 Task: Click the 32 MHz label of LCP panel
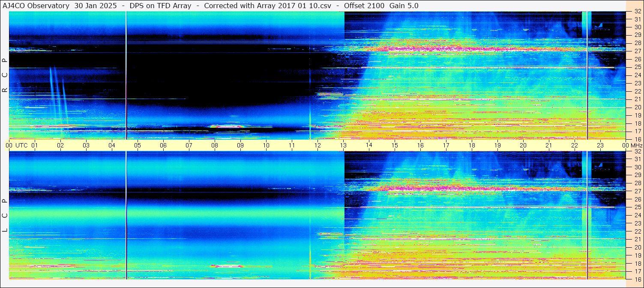pyautogui.click(x=638, y=151)
